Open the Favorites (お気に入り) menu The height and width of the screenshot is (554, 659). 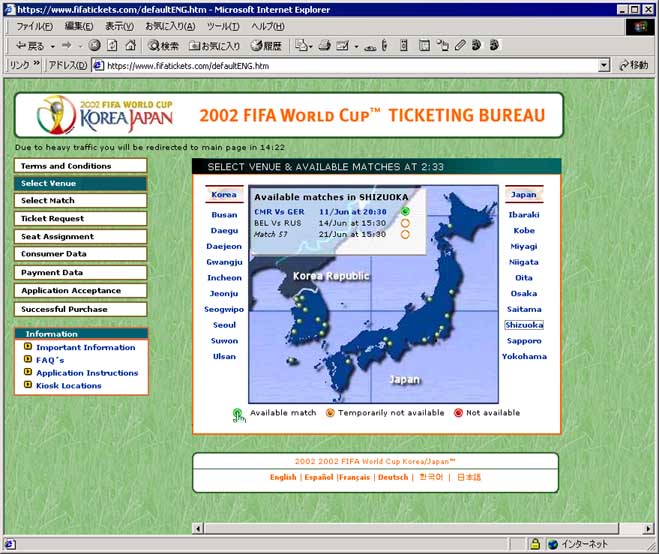pyautogui.click(x=170, y=26)
